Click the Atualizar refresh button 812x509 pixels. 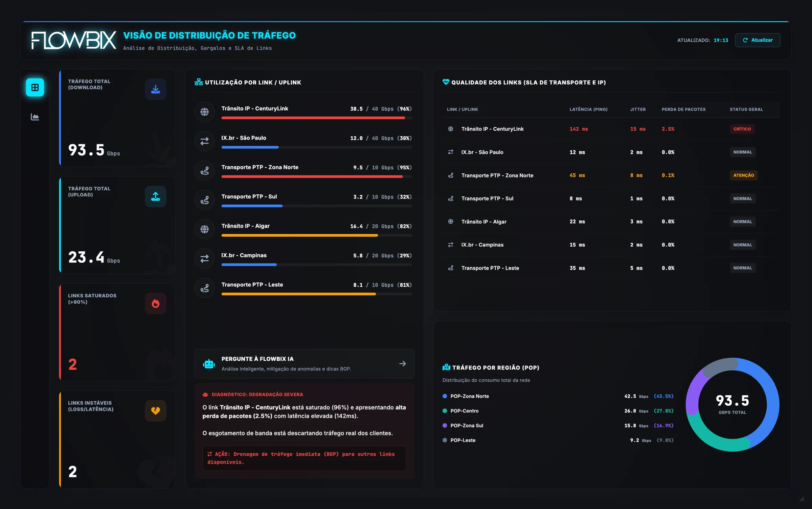pos(758,40)
